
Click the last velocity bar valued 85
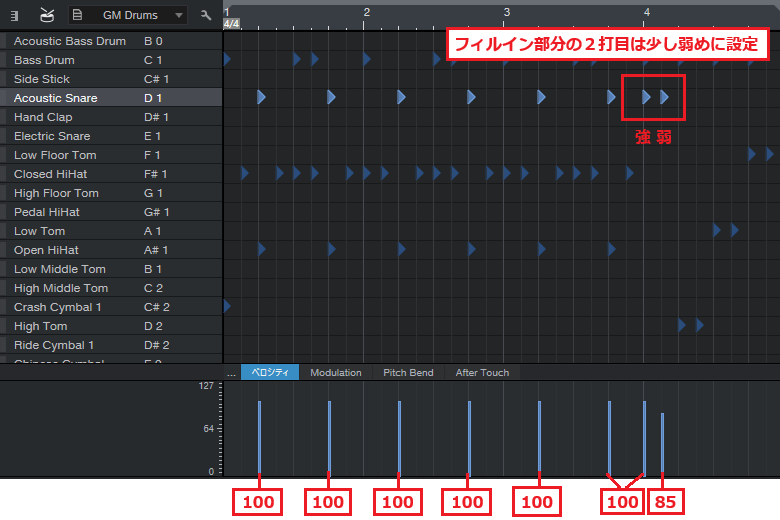pos(662,442)
